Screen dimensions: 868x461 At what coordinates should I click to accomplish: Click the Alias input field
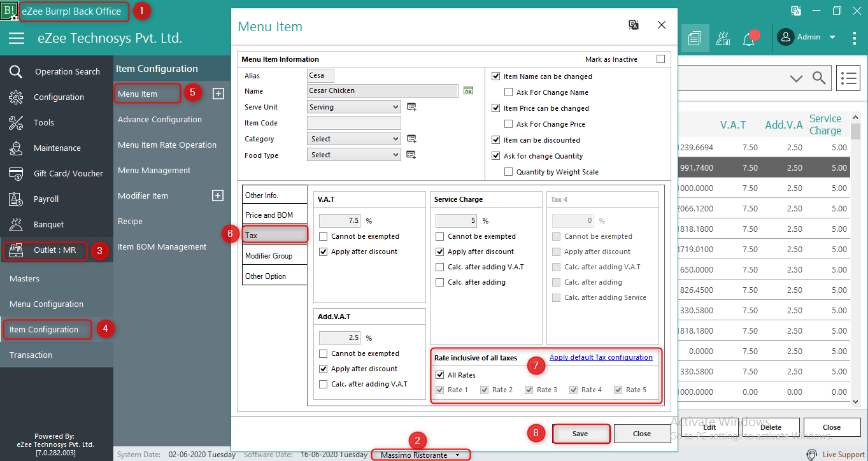(320, 75)
